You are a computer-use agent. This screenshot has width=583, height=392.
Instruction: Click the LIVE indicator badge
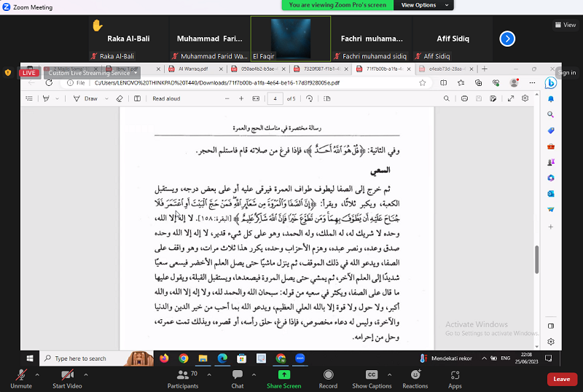click(29, 73)
